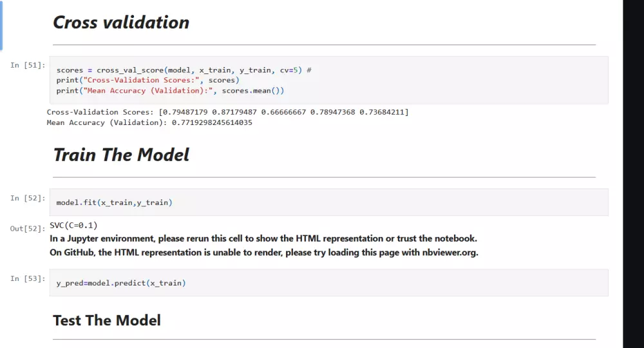Click the In [53] cell prompt

[28, 278]
